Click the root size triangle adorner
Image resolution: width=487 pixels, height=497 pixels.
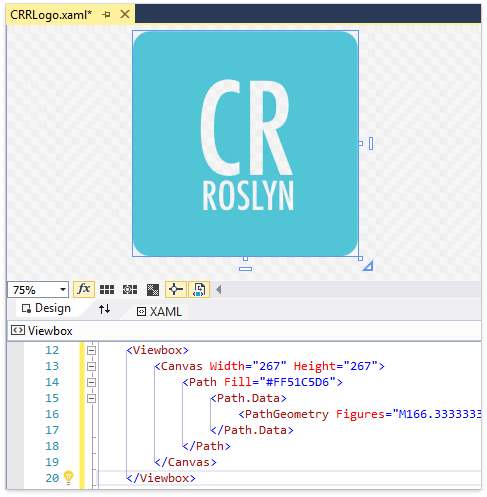click(368, 266)
